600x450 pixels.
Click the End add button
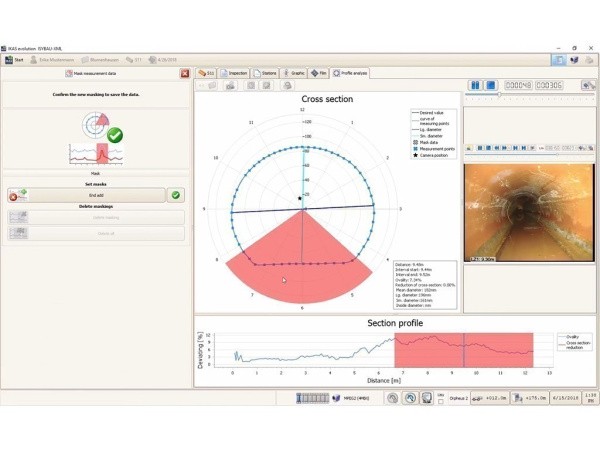[x=96, y=196]
